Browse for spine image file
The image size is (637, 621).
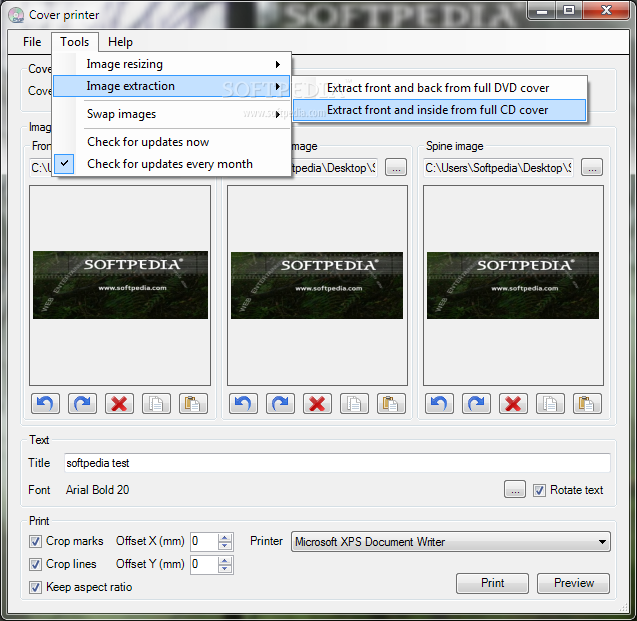(592, 168)
